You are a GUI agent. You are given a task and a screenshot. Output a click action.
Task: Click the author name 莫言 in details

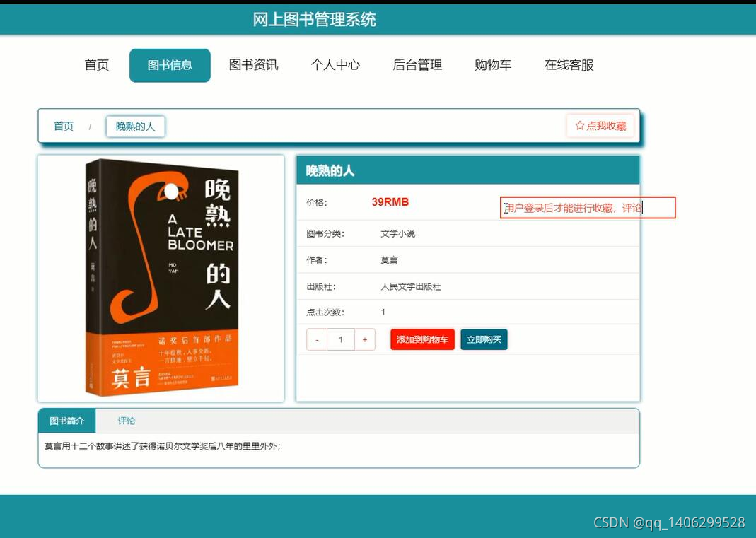click(x=389, y=260)
